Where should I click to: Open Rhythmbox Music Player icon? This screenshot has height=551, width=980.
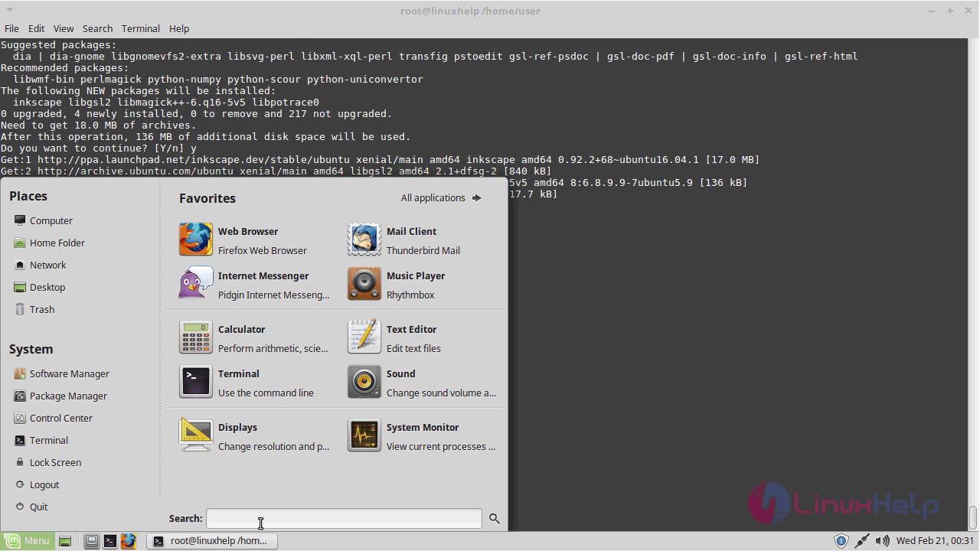[x=364, y=284]
